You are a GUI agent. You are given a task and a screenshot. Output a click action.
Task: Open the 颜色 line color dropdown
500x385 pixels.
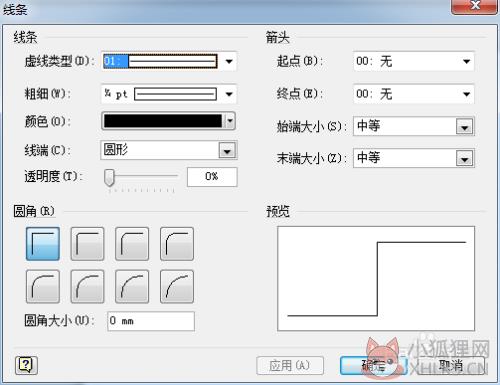pyautogui.click(x=230, y=121)
